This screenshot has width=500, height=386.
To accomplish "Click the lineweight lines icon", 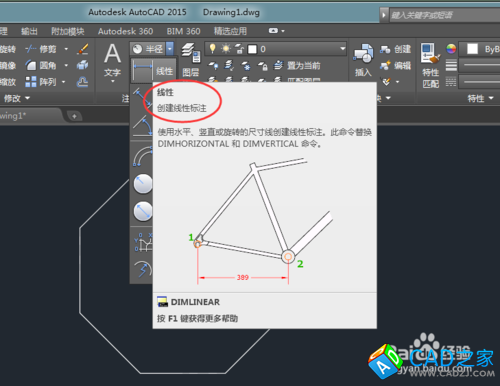I will (451, 65).
